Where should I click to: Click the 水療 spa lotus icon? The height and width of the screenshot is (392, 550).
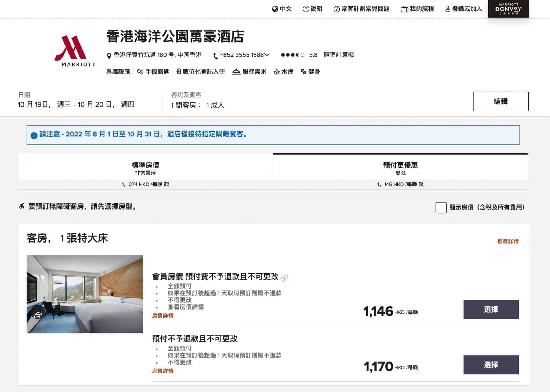(276, 72)
